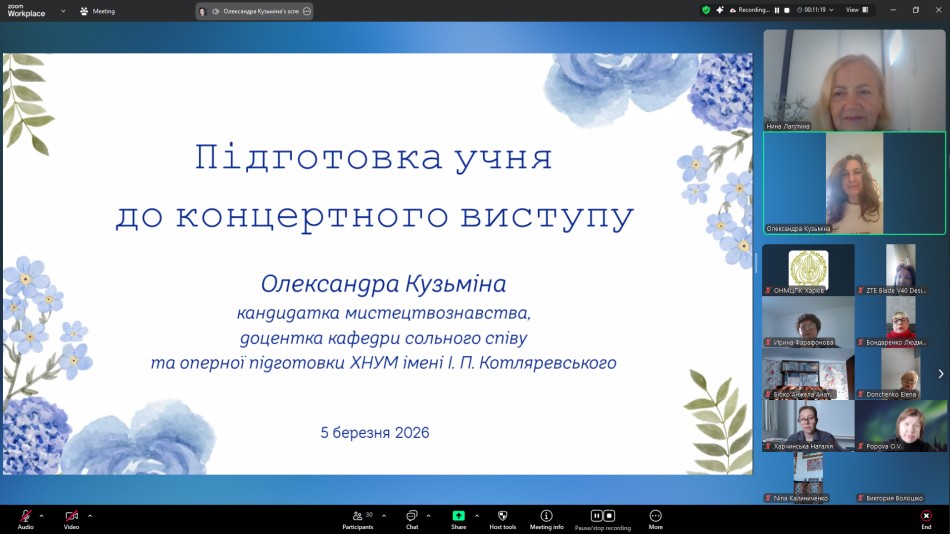
Task: Open Zoom Workplace dropdown menu
Action: pos(63,11)
